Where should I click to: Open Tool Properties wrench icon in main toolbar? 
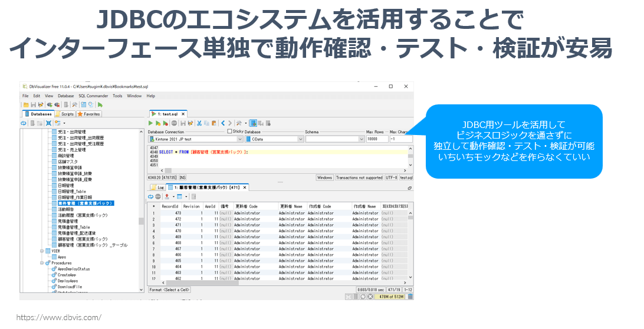74,105
